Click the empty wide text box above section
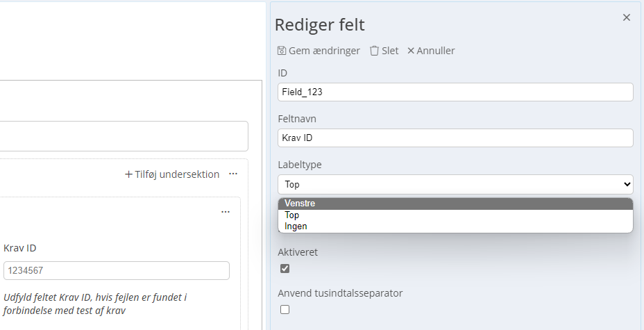The width and height of the screenshot is (644, 330). pos(124,136)
